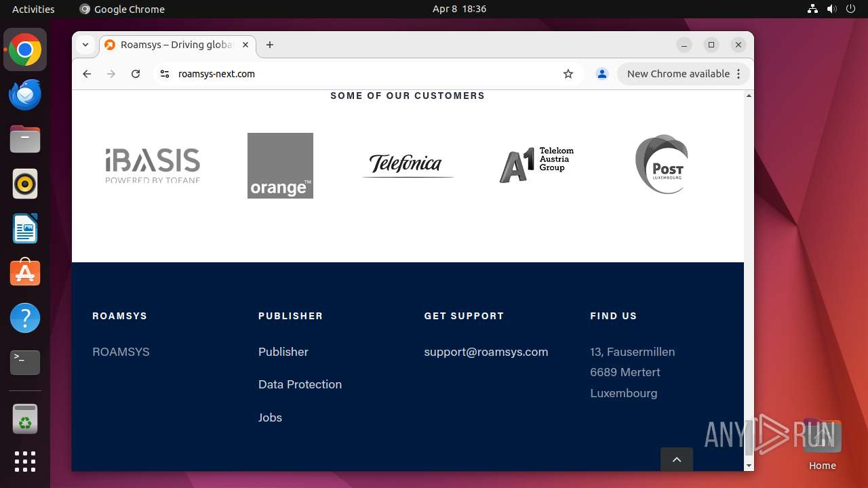868x488 pixels.
Task: Open the Help app from dock
Action: click(25, 318)
